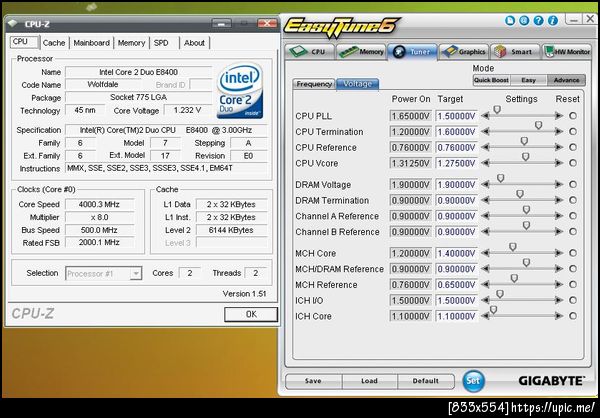Switch to Frequency sub-tab
Viewport: 600px width, 418px height.
[x=314, y=84]
